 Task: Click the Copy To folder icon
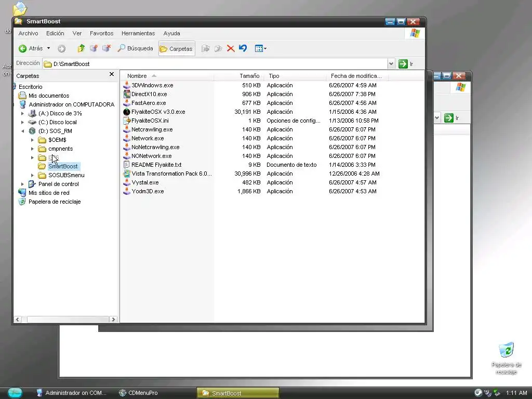click(218, 48)
